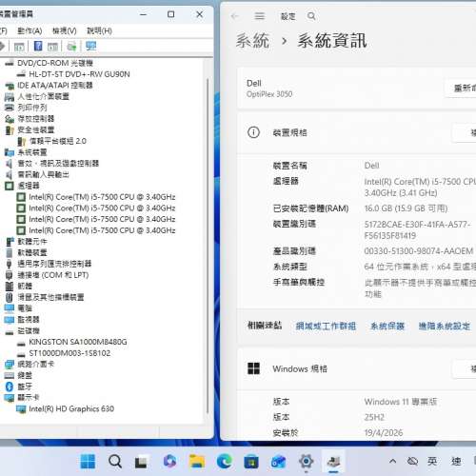
Task: Open the Microsoft Store taskbar icon
Action: click(251, 461)
